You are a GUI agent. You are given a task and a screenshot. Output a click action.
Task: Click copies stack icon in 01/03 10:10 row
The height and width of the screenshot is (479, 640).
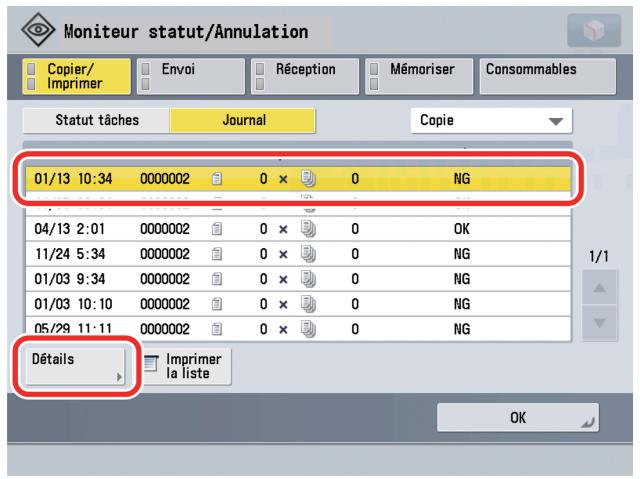click(309, 304)
